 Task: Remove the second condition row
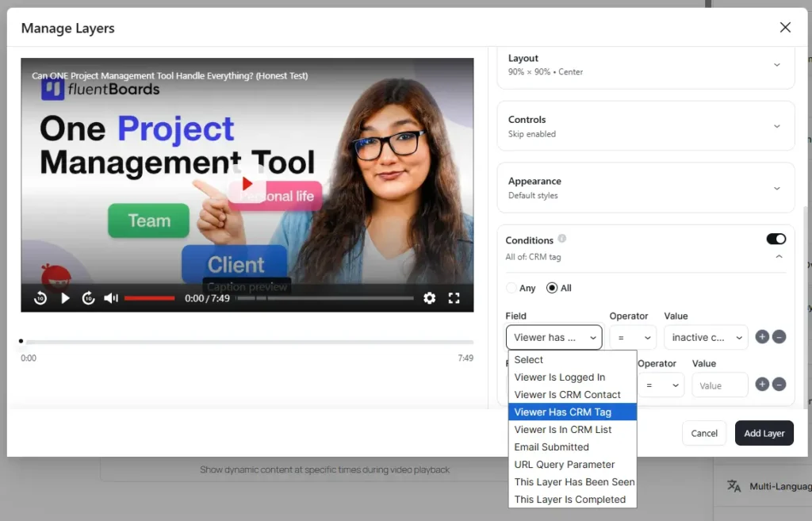(779, 385)
